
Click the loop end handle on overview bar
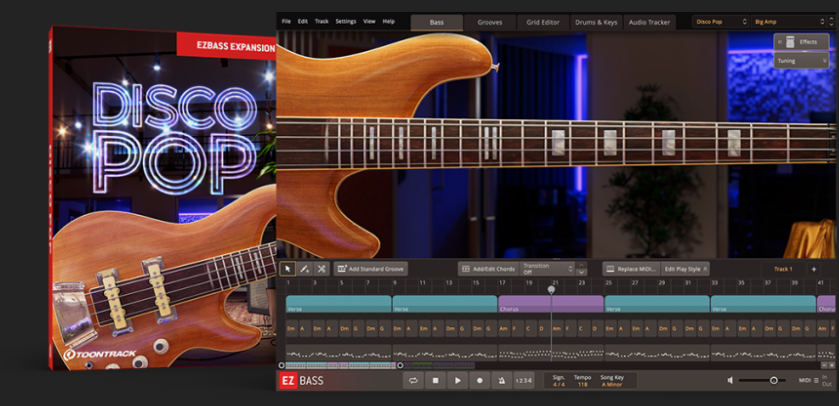(x=400, y=365)
